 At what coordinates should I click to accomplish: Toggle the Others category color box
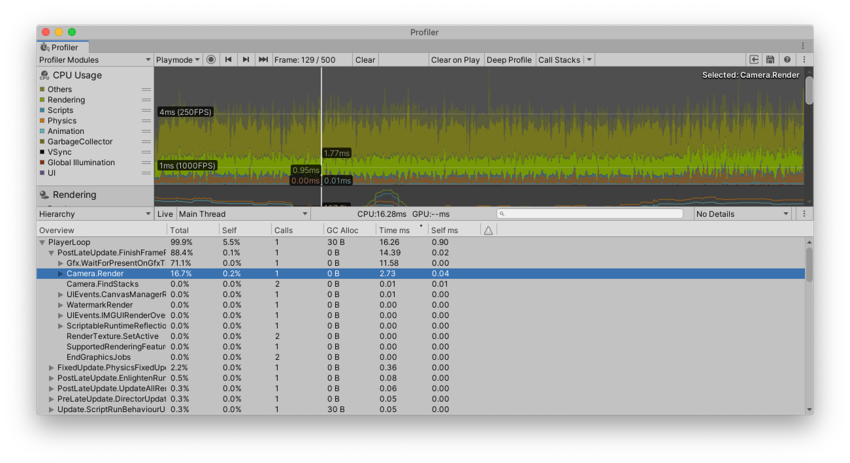[42, 89]
